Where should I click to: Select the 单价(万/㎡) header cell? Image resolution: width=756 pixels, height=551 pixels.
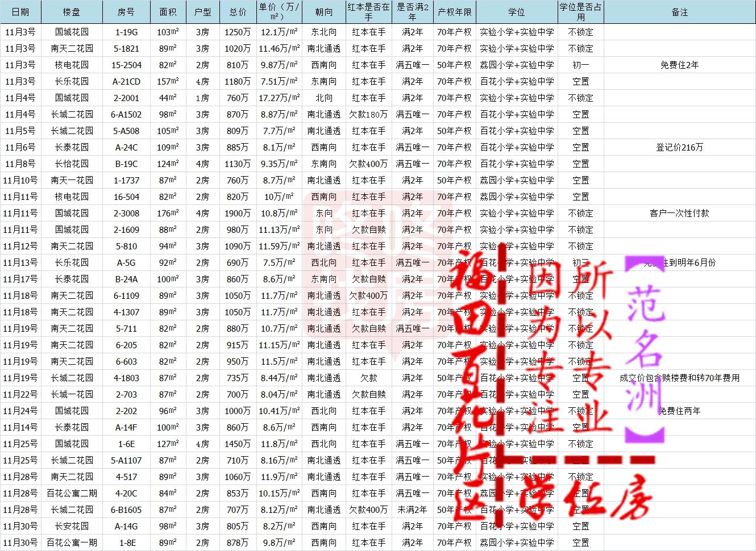pyautogui.click(x=279, y=12)
